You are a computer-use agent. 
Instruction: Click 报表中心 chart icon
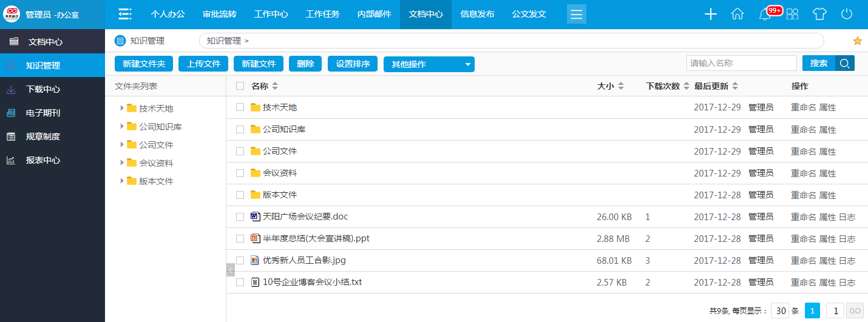[x=11, y=160]
